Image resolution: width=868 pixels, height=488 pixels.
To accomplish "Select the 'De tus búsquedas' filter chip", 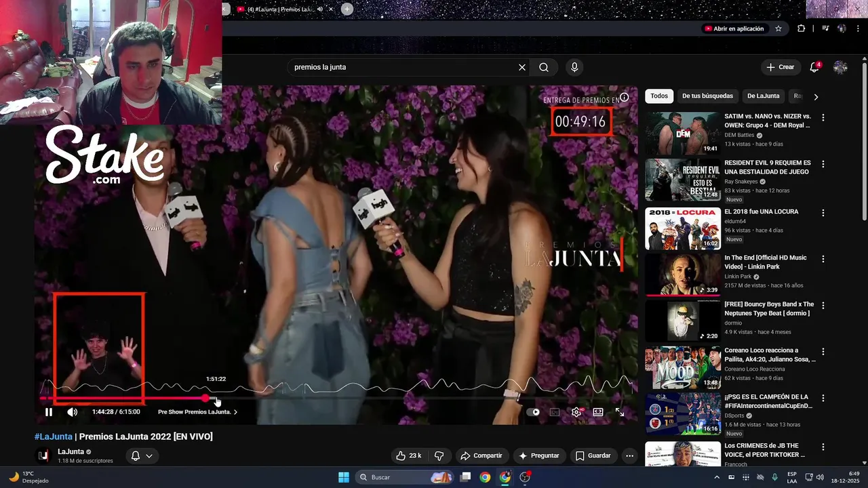I will click(x=707, y=96).
